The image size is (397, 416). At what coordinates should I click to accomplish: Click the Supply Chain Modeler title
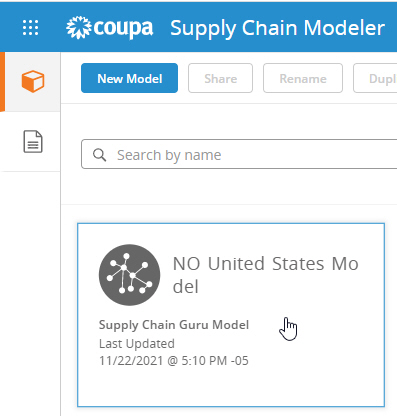277,28
